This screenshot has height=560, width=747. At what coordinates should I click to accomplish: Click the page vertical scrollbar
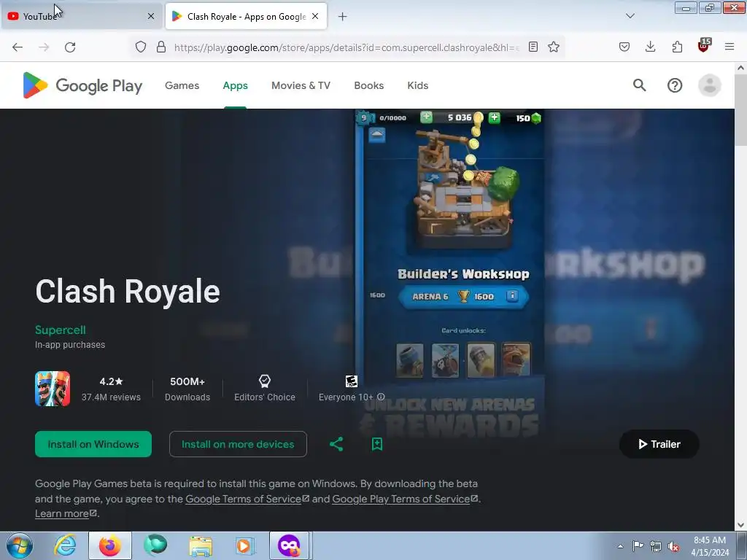[740, 109]
